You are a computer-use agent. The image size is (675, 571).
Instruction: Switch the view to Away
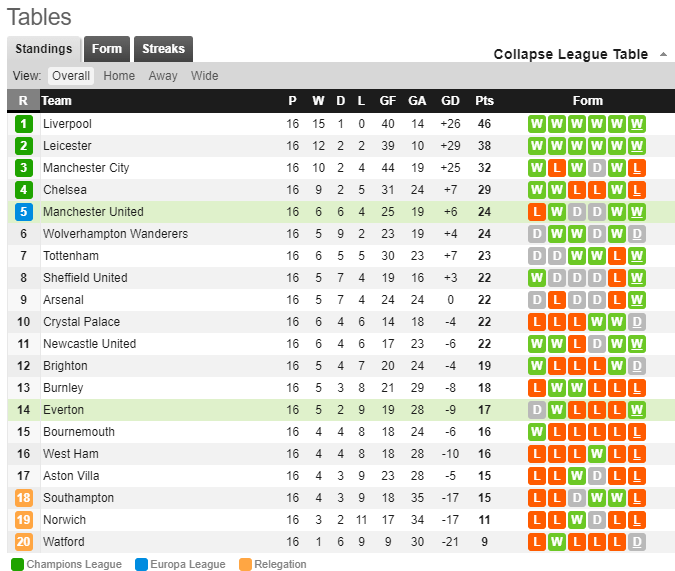coord(163,76)
